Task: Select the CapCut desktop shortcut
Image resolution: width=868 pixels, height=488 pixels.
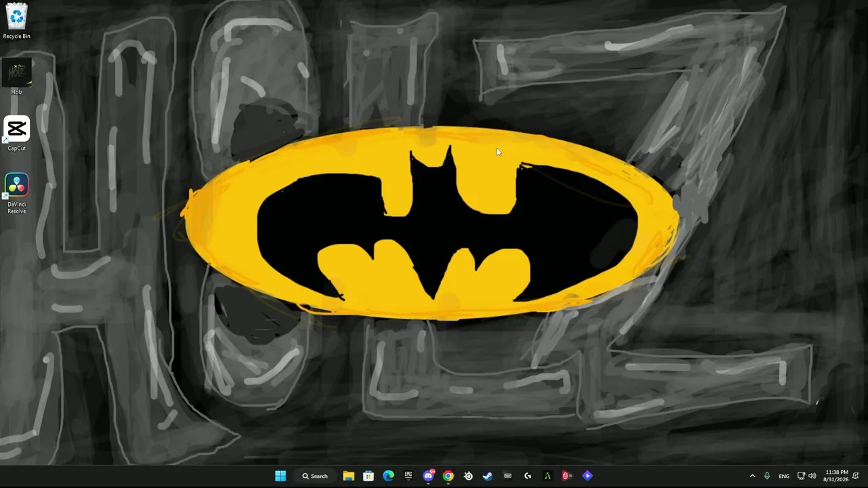Action: click(16, 134)
